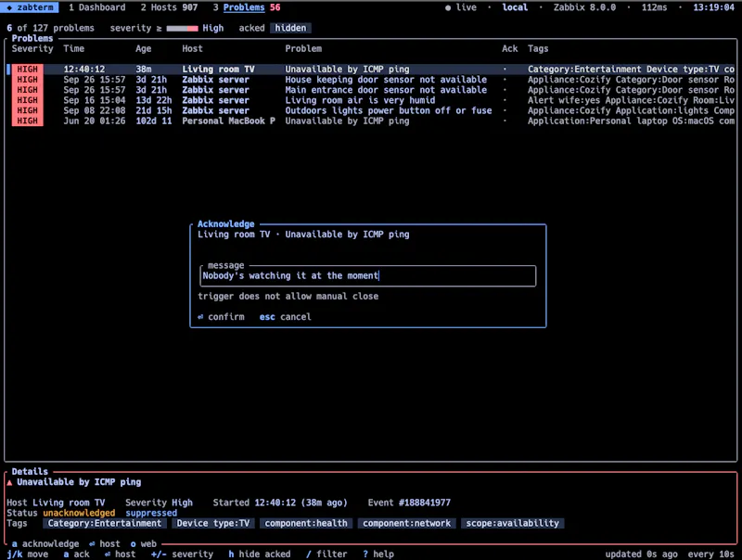Click the Age column header
742x560 pixels.
(144, 48)
